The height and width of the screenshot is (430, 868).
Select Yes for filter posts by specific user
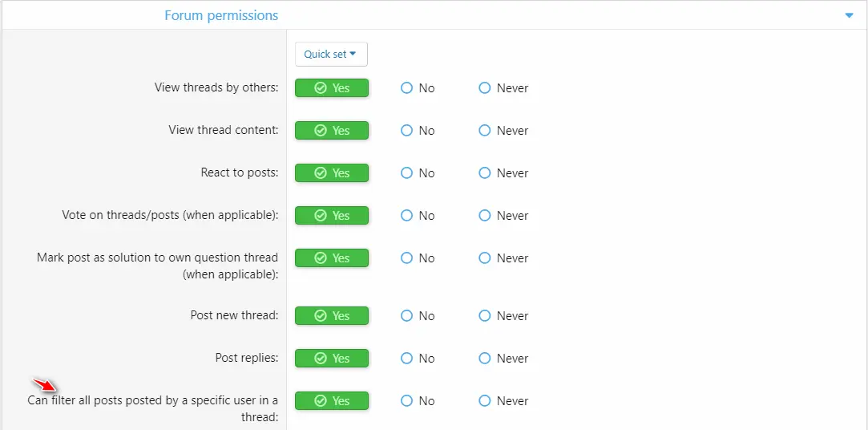tap(332, 400)
